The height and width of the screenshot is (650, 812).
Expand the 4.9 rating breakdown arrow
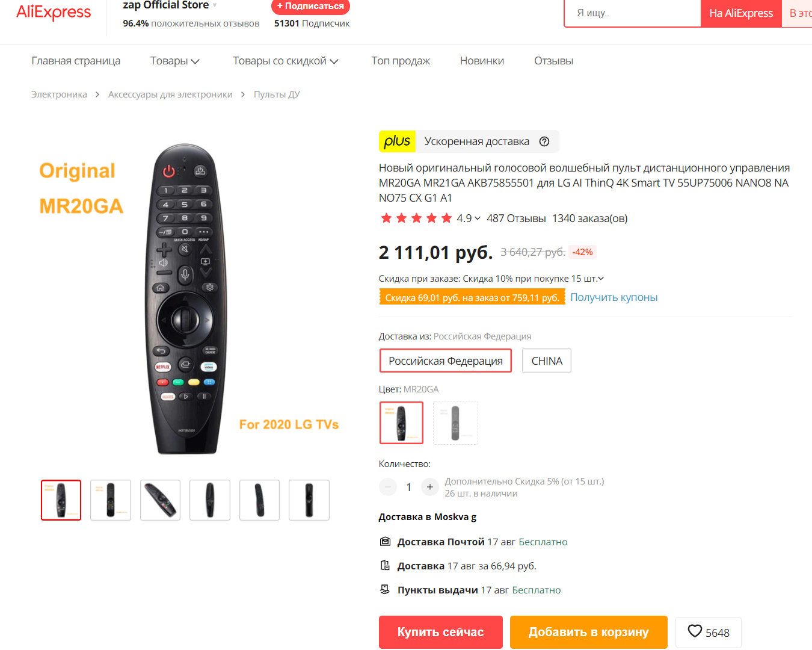tap(478, 218)
